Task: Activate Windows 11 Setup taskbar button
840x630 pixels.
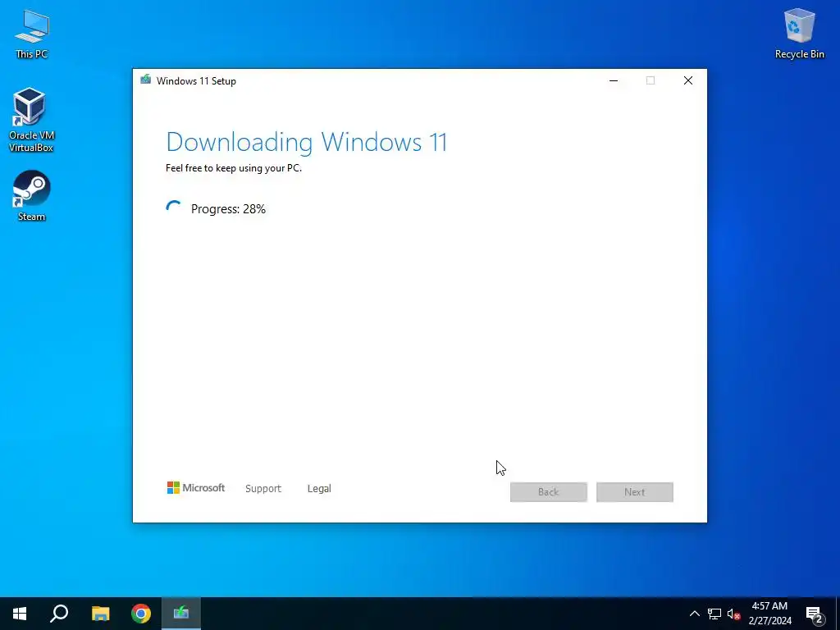Action: click(181, 614)
